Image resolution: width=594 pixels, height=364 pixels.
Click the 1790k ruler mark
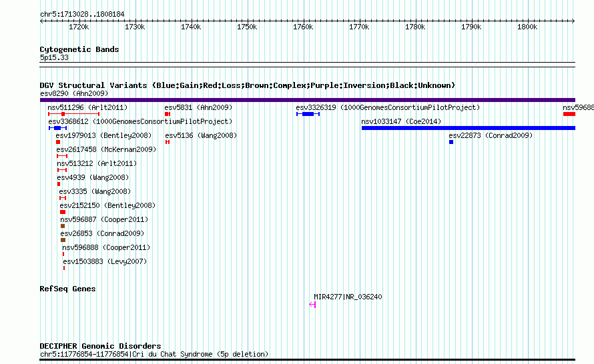(471, 27)
